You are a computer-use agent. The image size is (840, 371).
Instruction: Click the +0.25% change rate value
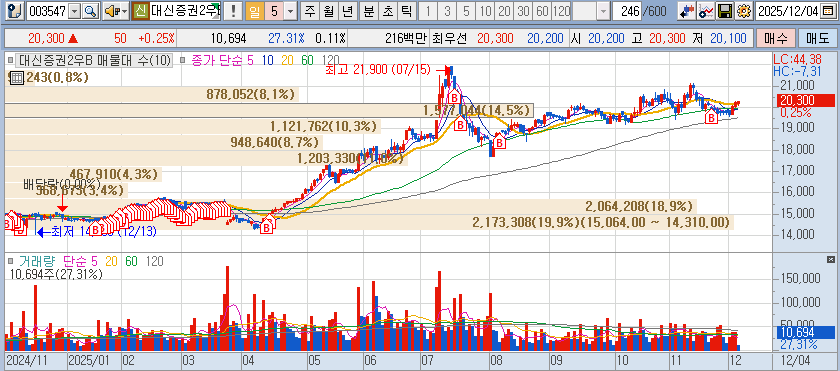156,38
